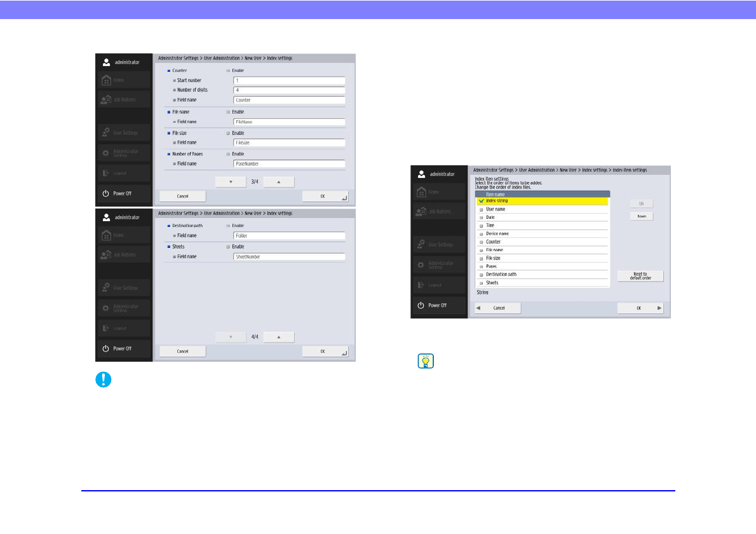Viewport: 756px width, 534px height.
Task: Tick the Sheets Enable checkbox on page 4/4
Action: click(x=229, y=247)
